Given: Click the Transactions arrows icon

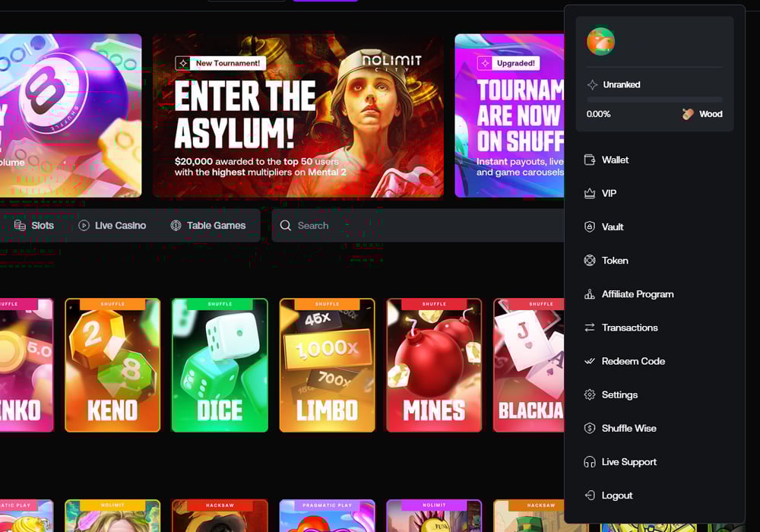Looking at the screenshot, I should [x=589, y=328].
